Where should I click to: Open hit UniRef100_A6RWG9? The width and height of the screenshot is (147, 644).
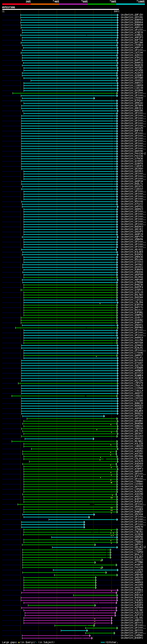coord(132,370)
